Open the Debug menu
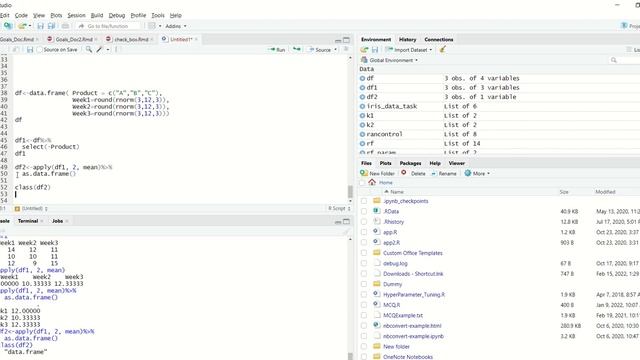 [x=117, y=16]
